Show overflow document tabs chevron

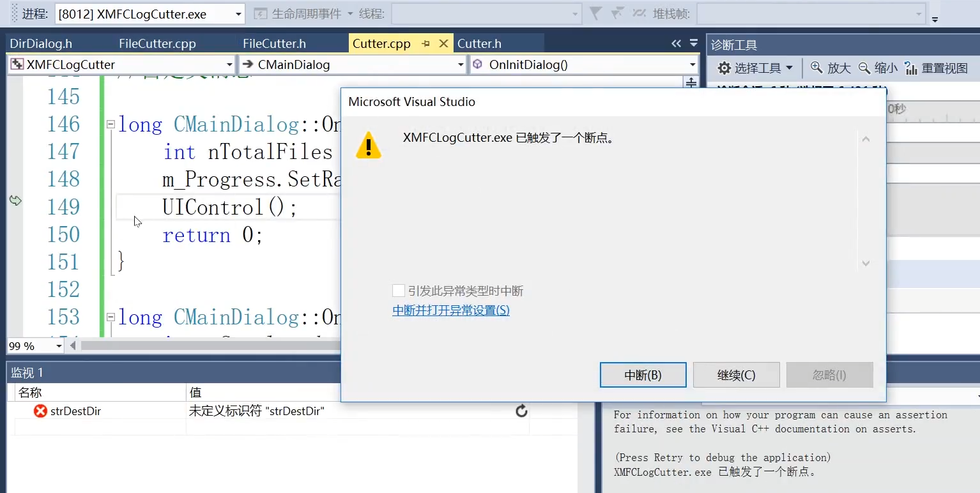tap(676, 43)
